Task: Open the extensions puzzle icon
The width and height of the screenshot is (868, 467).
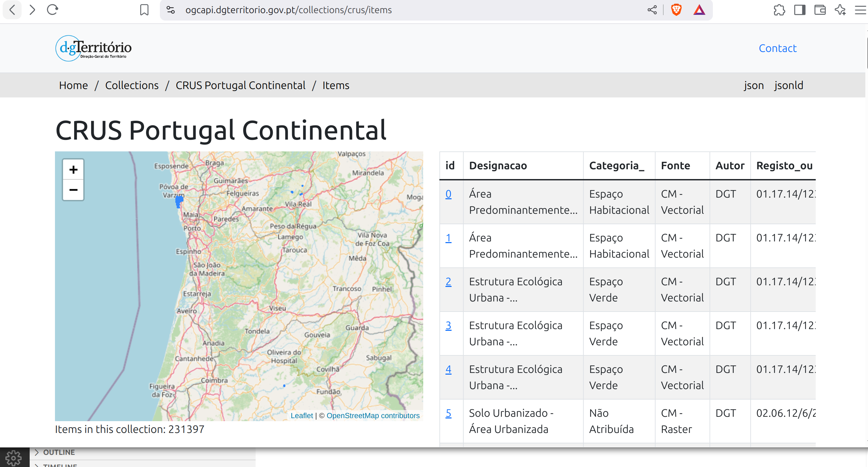Action: click(779, 10)
